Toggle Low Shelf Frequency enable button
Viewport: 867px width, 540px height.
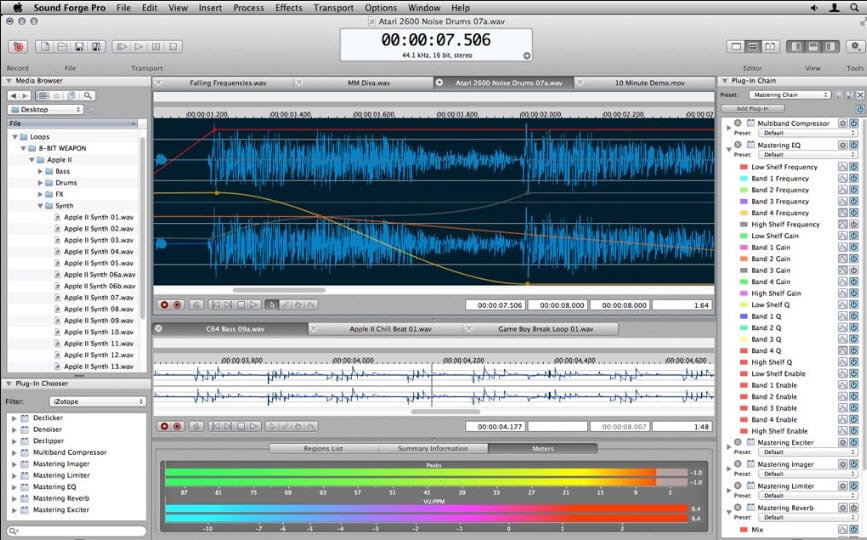pyautogui.click(x=854, y=167)
